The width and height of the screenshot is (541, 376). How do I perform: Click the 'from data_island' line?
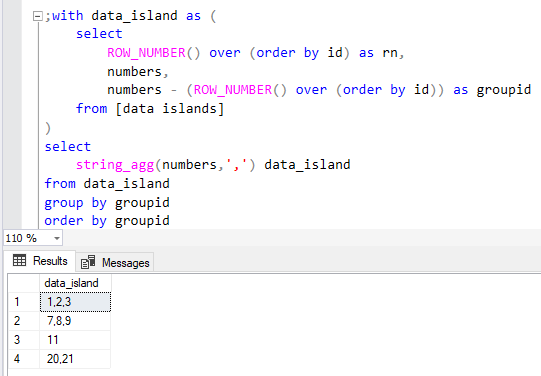click(107, 184)
